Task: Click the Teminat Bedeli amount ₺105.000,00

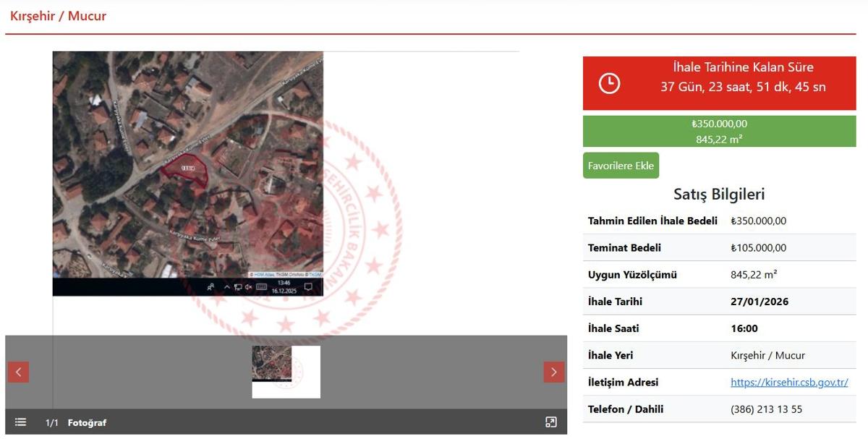Action: tap(758, 248)
